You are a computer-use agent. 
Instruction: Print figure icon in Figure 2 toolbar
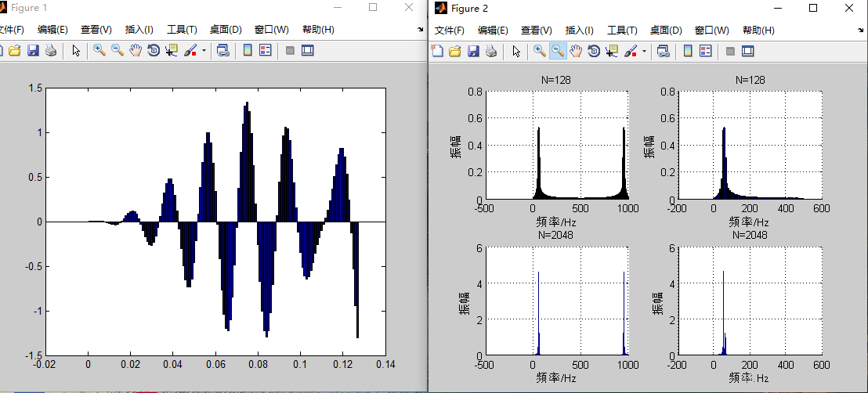click(491, 52)
